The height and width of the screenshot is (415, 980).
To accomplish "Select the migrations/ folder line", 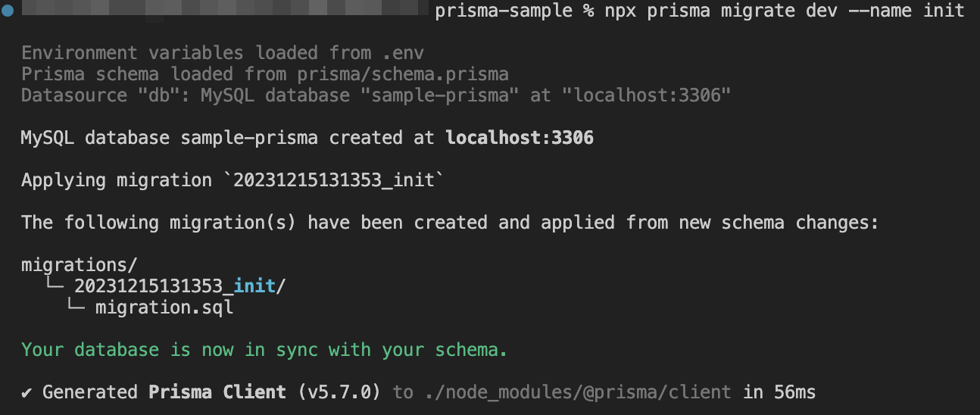I will (x=80, y=265).
